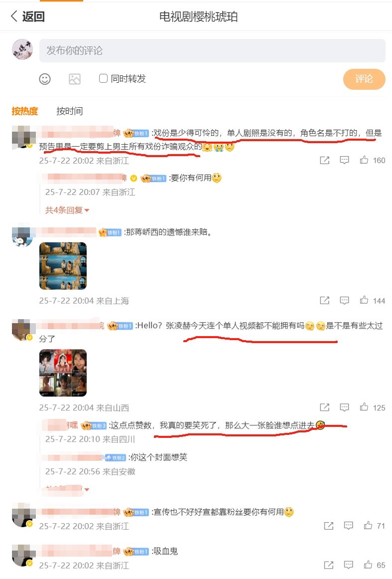The image size is (392, 579).
Task: Attach an image to your comment
Action: [x=75, y=79]
